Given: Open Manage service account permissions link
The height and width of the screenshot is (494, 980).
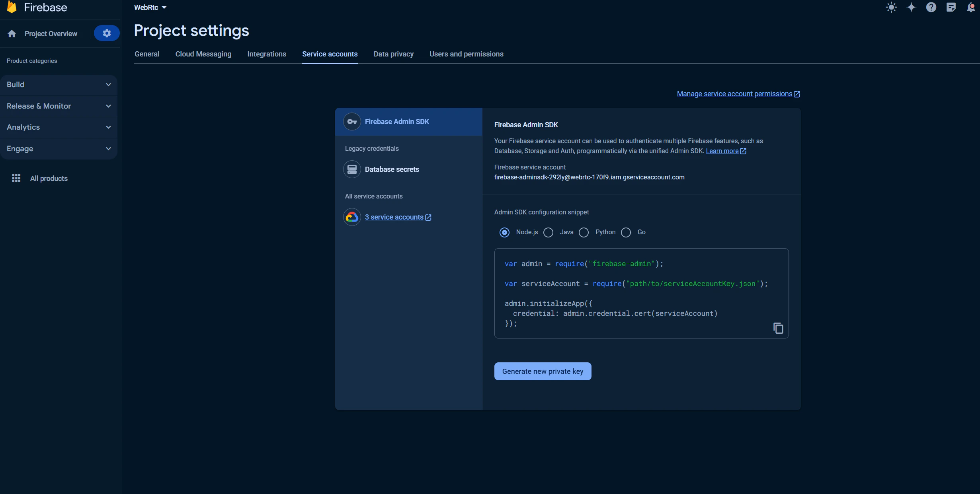Looking at the screenshot, I should (x=734, y=94).
